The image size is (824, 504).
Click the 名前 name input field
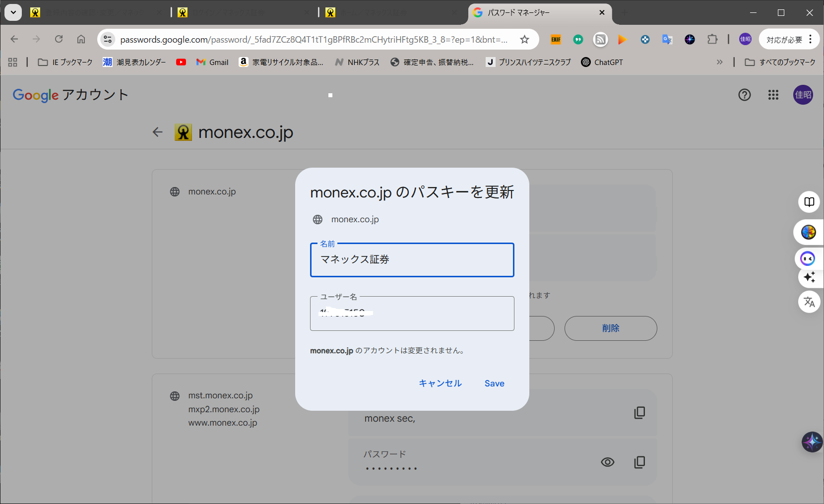(x=412, y=260)
